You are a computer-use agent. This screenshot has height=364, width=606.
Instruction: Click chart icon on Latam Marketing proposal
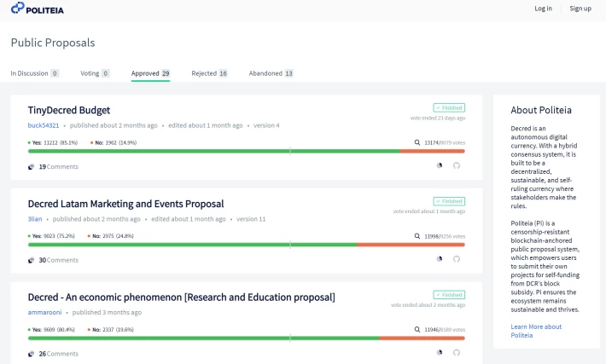coord(440,259)
